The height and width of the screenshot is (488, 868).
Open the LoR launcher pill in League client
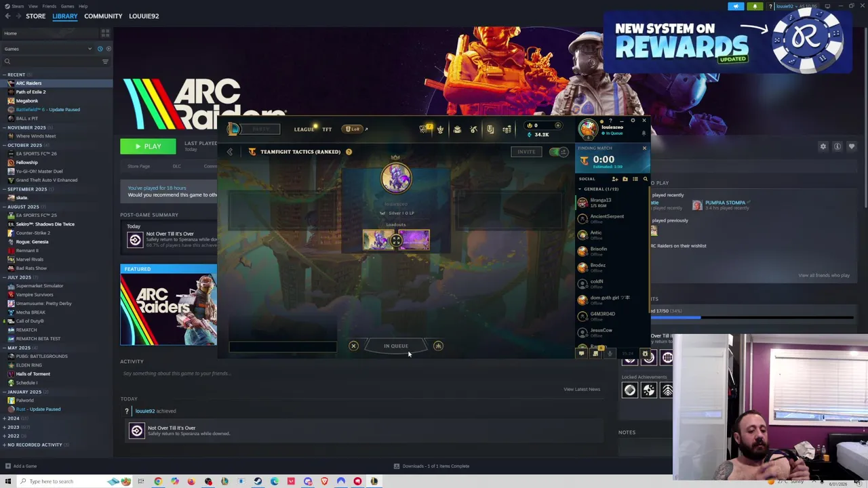tap(354, 129)
